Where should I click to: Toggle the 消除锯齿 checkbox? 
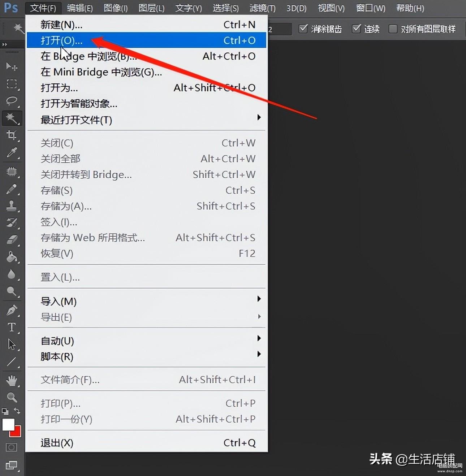click(x=303, y=29)
